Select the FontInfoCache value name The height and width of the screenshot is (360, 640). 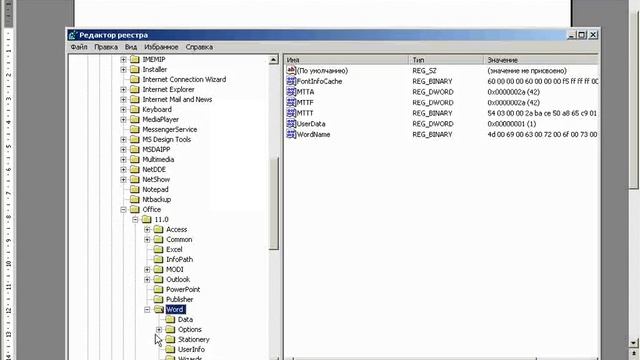point(319,81)
